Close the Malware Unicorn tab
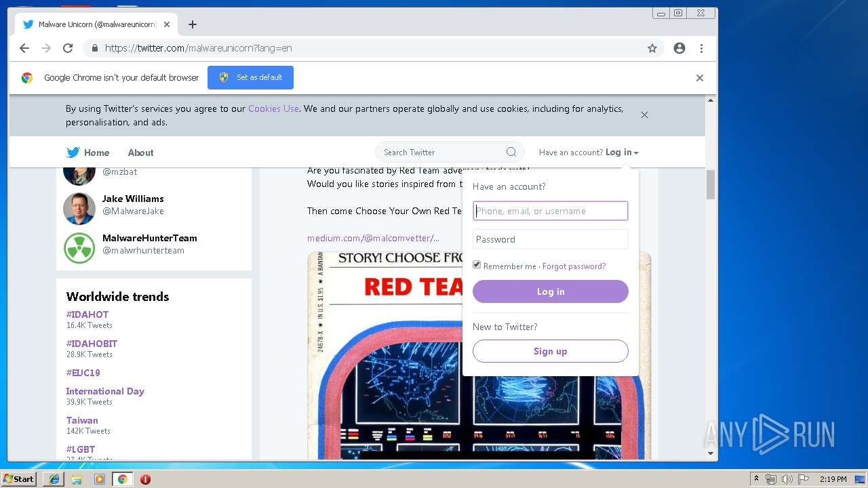868x488 pixels. point(167,24)
